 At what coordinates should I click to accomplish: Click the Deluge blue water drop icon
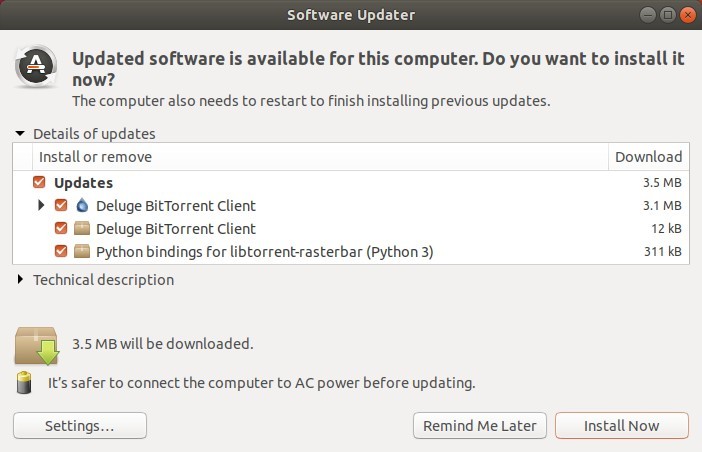[x=82, y=205]
